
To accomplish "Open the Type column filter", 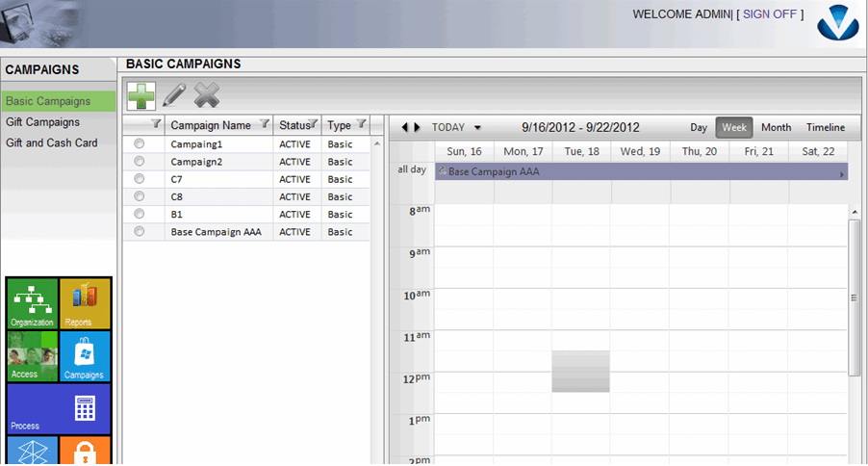I will (361, 124).
